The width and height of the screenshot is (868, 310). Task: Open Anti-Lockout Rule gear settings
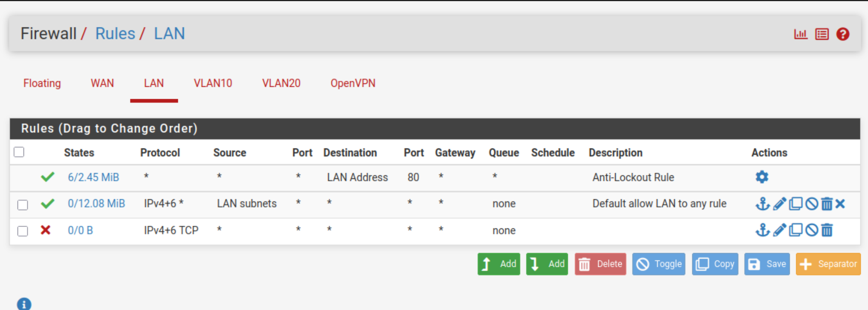coord(762,177)
